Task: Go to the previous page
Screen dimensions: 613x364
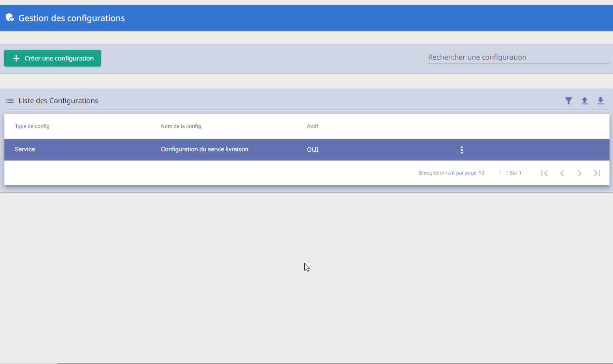Action: click(x=562, y=173)
